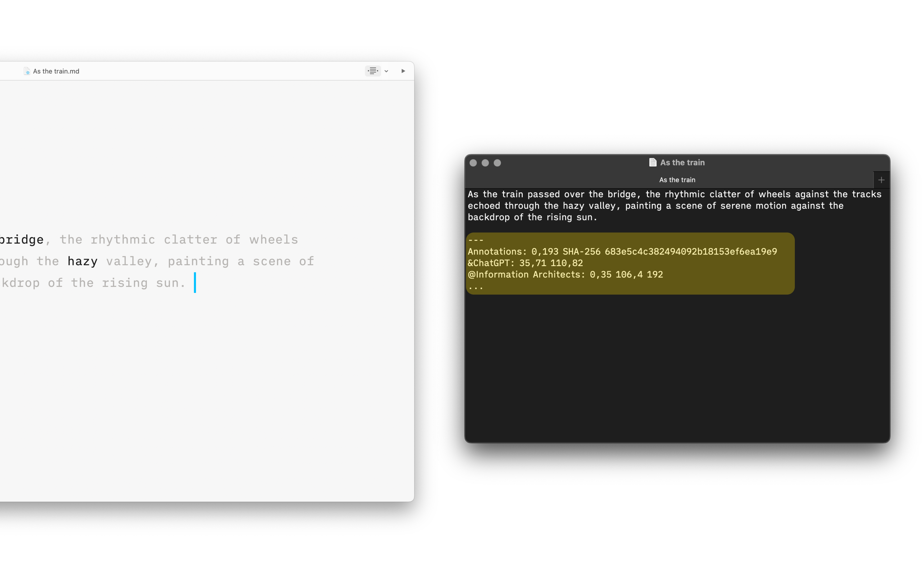Click the document icon in dark window title
Image resolution: width=924 pixels, height=581 pixels.
pos(652,163)
